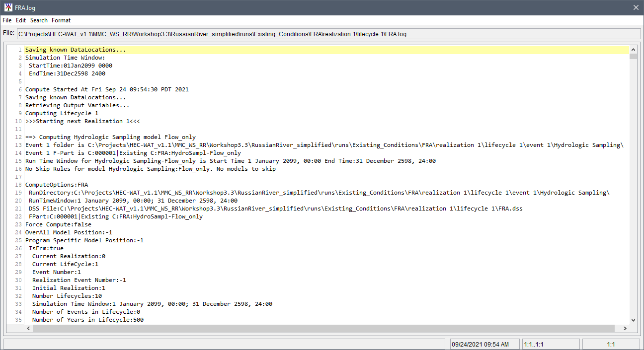Click the cursor position indicator showing 1:1..1:1
The width and height of the screenshot is (644, 350).
tap(551, 344)
